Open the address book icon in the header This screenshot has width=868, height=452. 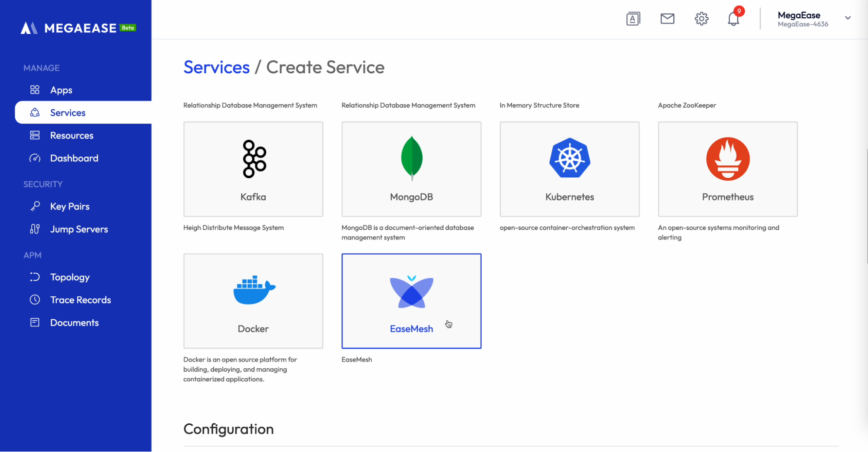click(633, 19)
